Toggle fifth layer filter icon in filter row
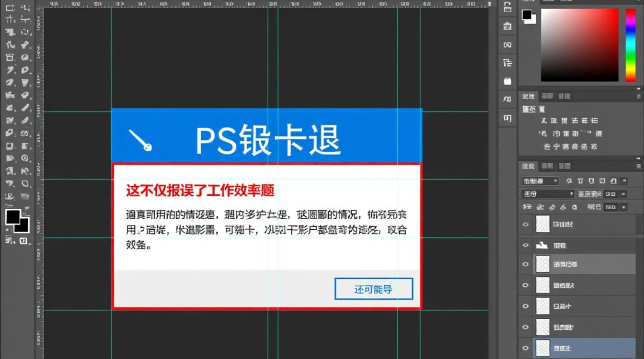Image resolution: width=644 pixels, height=359 pixels. click(x=613, y=181)
